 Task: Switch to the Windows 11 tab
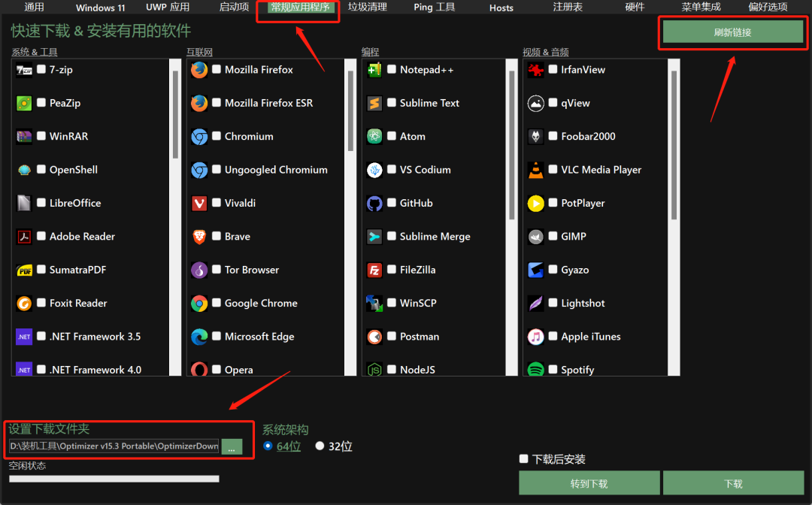click(x=101, y=8)
